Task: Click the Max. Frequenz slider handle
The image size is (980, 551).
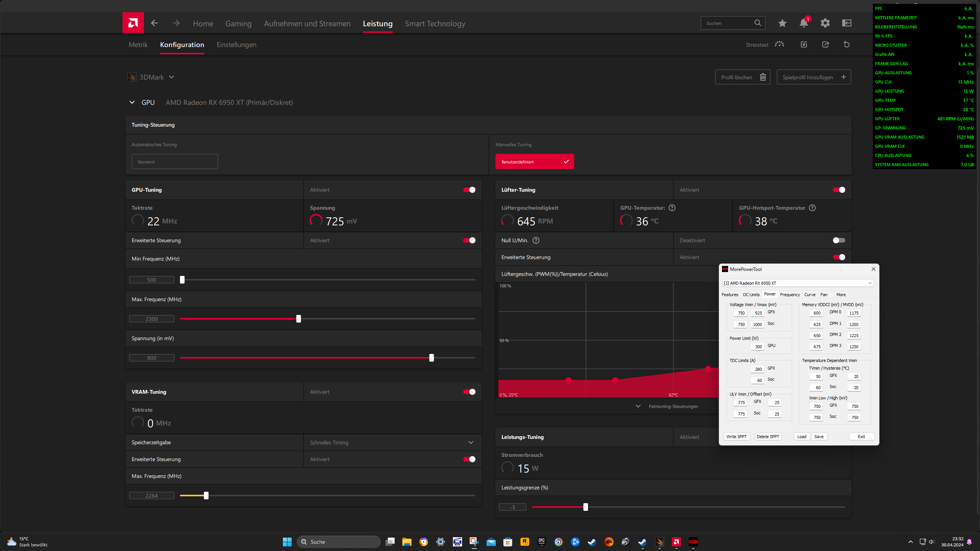Action: pyautogui.click(x=298, y=319)
